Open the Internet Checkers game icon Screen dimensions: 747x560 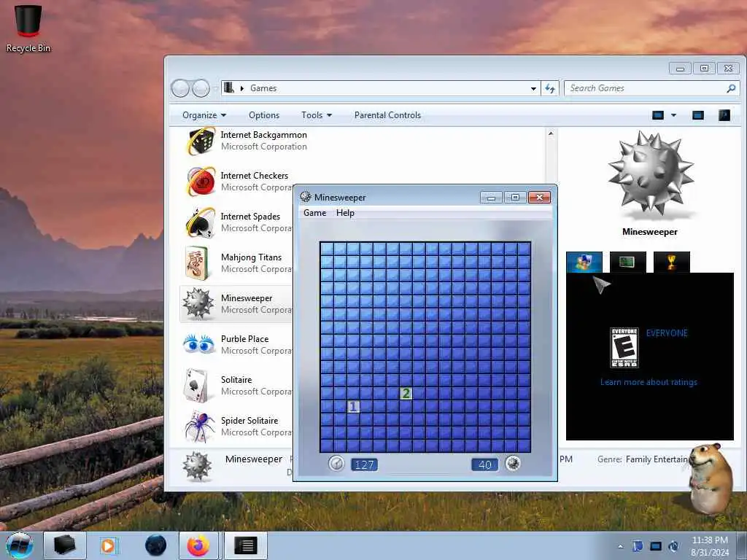[200, 182]
